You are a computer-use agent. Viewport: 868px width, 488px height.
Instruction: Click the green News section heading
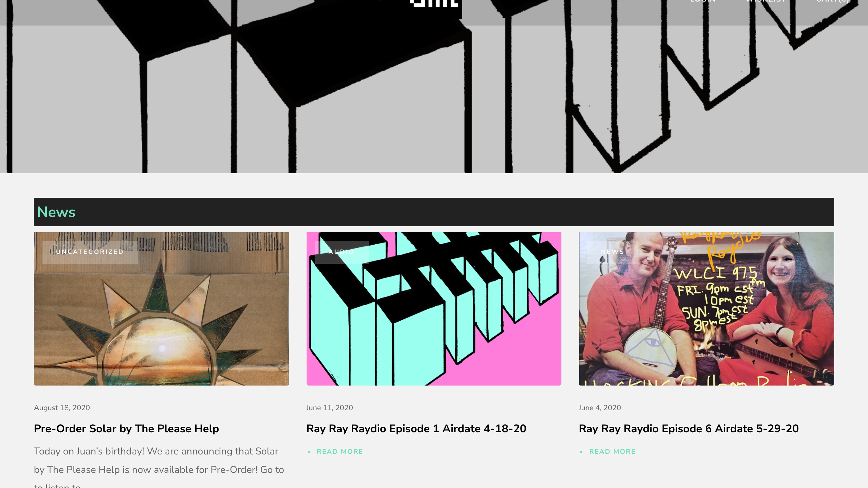click(56, 212)
